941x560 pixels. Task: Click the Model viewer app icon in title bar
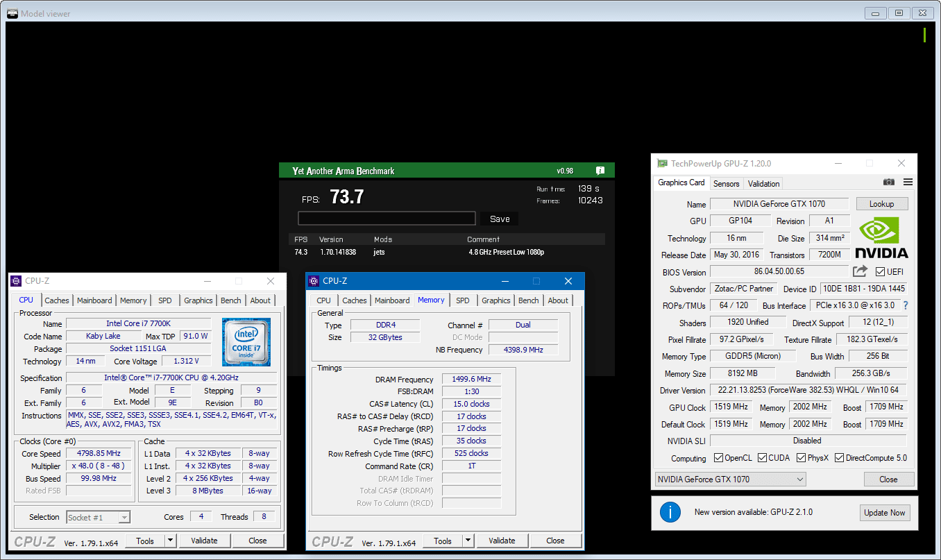pyautogui.click(x=12, y=13)
